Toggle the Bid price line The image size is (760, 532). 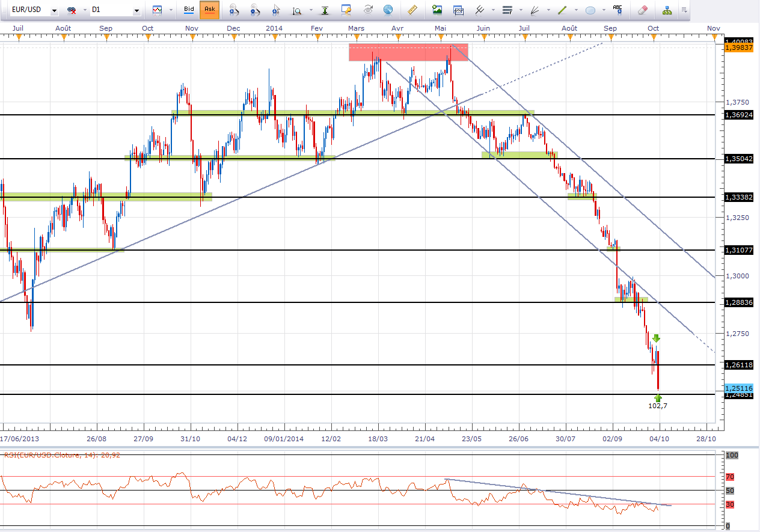click(x=189, y=10)
